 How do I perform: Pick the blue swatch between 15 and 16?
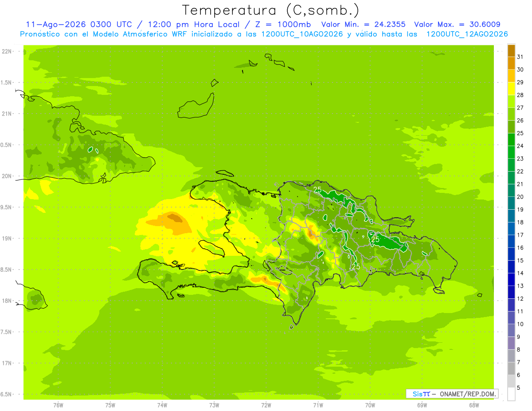[x=511, y=254]
